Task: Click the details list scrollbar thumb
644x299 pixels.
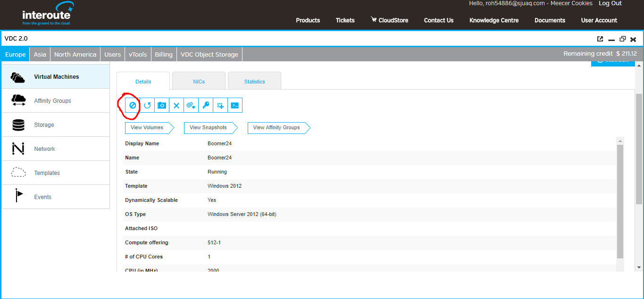Action: pos(620,202)
